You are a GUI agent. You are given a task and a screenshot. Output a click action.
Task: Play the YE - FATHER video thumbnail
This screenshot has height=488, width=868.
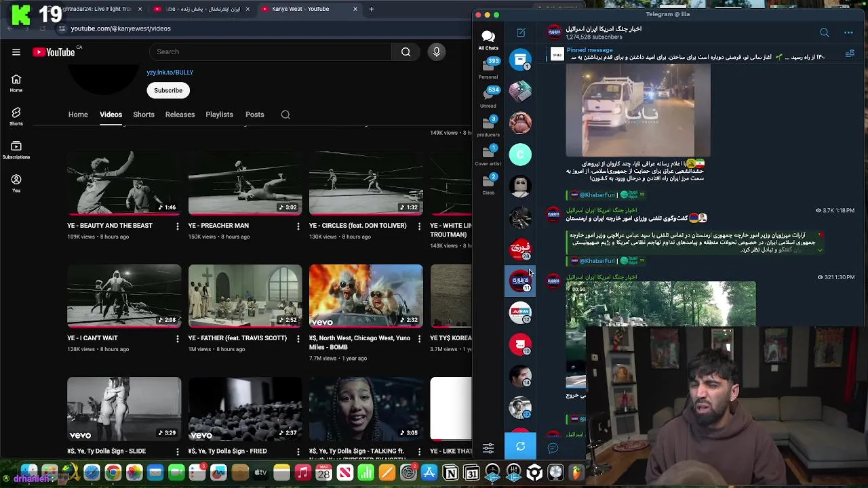(245, 296)
